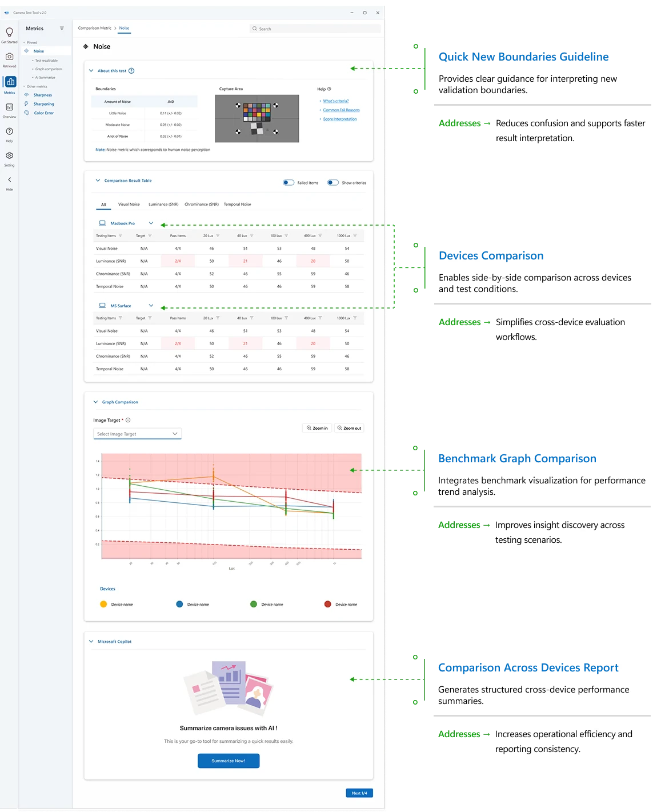The width and height of the screenshot is (661, 812).
Task: Open Settings using the gear icon
Action: 9,155
